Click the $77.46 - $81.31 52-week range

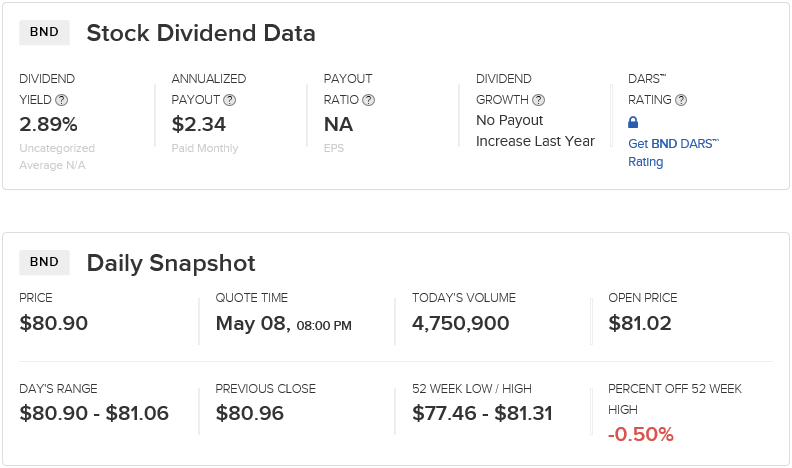pyautogui.click(x=482, y=413)
